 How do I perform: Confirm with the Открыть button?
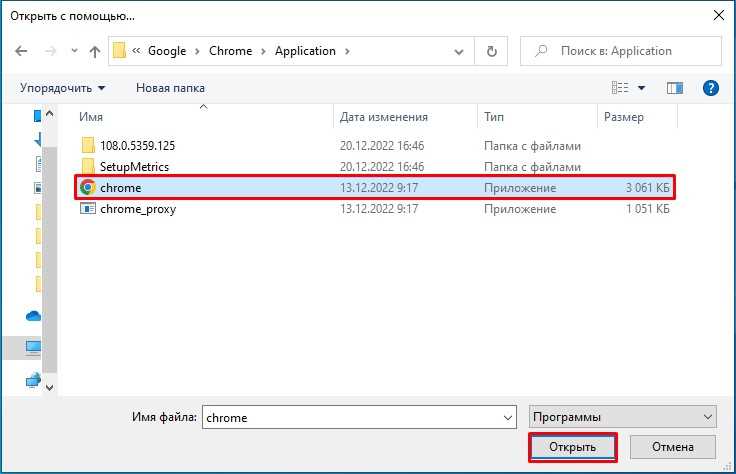click(x=572, y=447)
